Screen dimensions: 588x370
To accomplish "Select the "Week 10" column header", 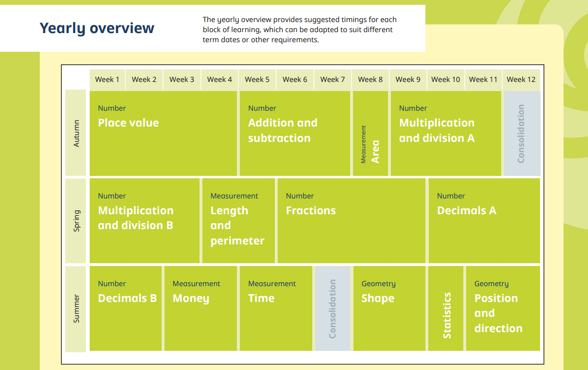I will (446, 80).
